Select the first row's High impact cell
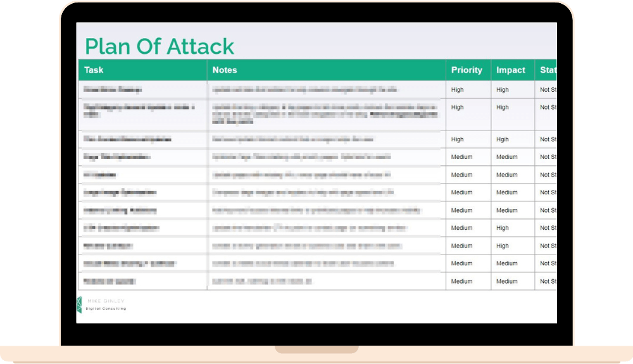The height and width of the screenshot is (364, 633). tap(503, 90)
